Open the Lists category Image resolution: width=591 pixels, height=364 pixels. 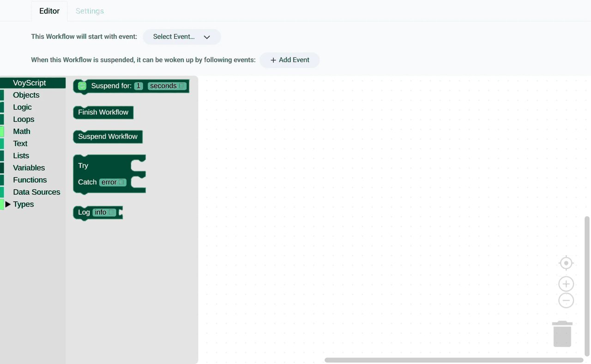click(x=33, y=155)
